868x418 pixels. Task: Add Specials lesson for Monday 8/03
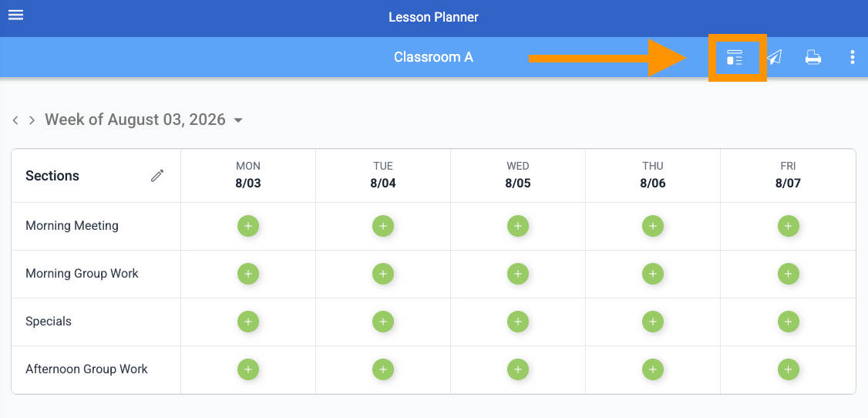coord(248,321)
